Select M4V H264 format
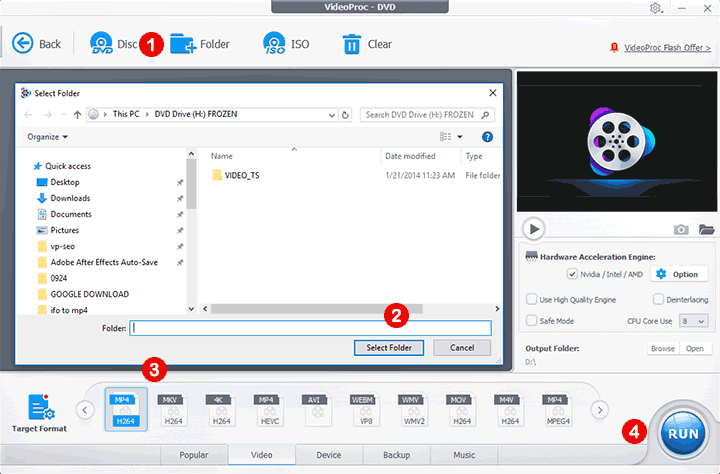The image size is (720, 474). click(x=510, y=409)
